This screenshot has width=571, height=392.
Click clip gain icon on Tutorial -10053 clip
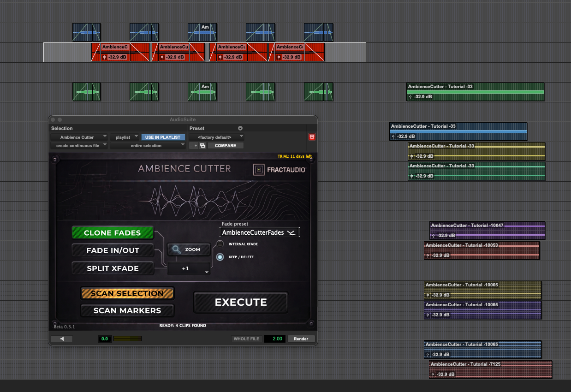pyautogui.click(x=428, y=255)
